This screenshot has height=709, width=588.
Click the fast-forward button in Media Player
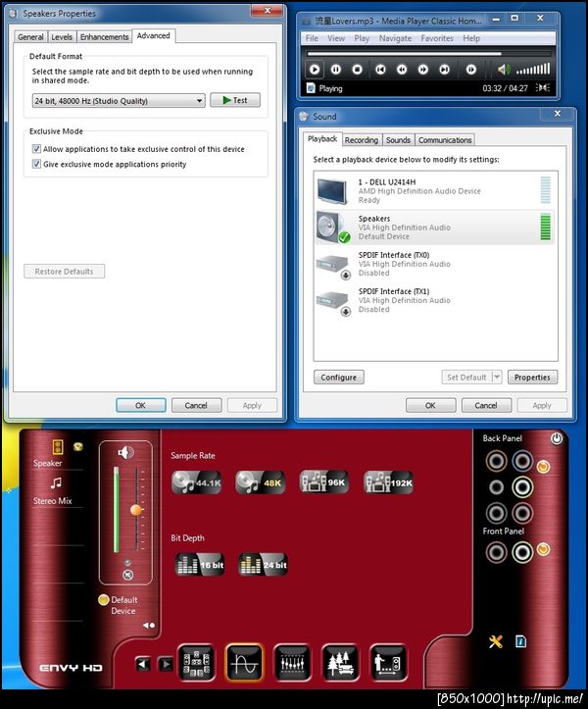coord(423,70)
